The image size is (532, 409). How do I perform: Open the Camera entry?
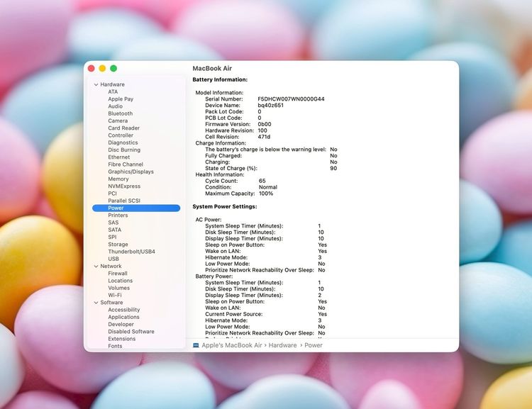[x=118, y=121]
